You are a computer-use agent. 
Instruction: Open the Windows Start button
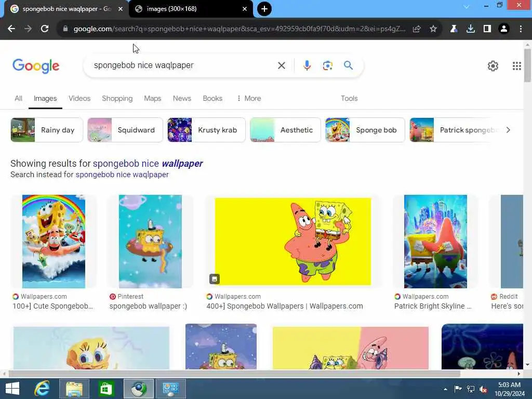click(12, 389)
